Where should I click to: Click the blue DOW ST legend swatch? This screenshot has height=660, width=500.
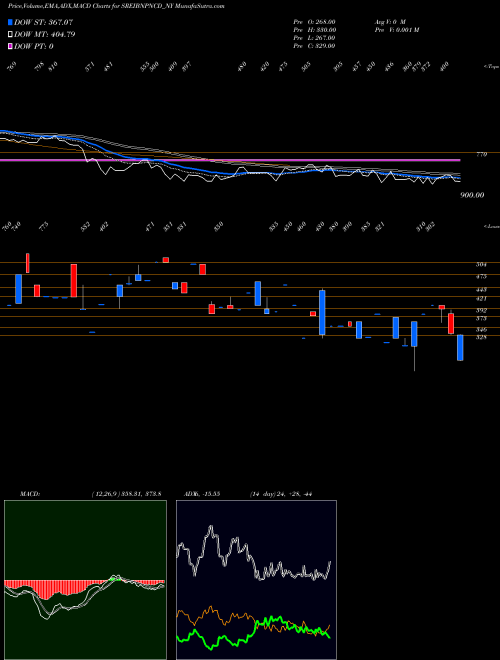click(x=10, y=22)
